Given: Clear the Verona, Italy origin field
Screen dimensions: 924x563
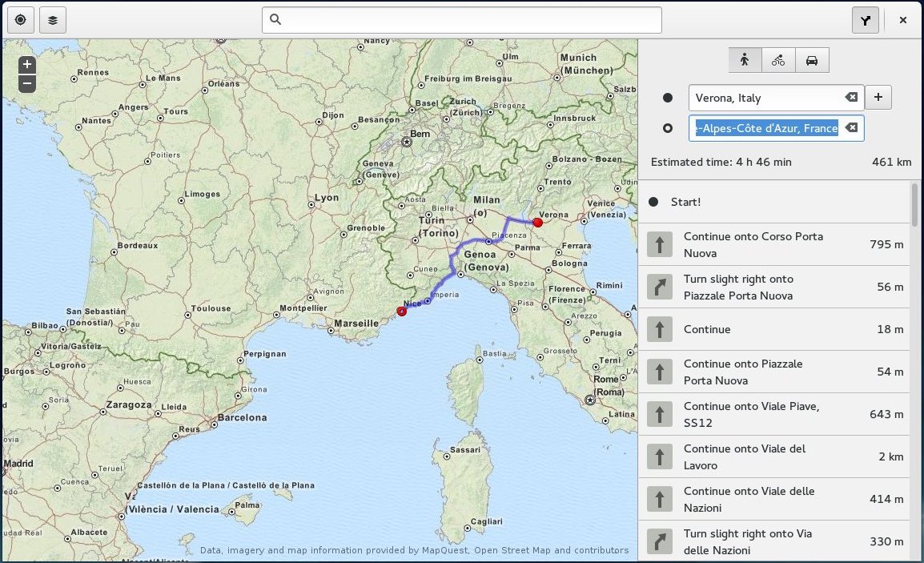Looking at the screenshot, I should (x=851, y=97).
